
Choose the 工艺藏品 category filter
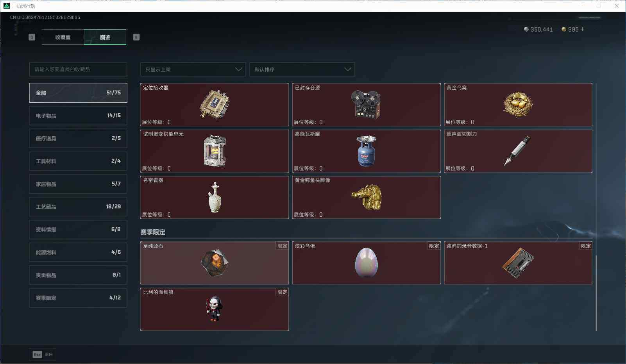coord(78,207)
